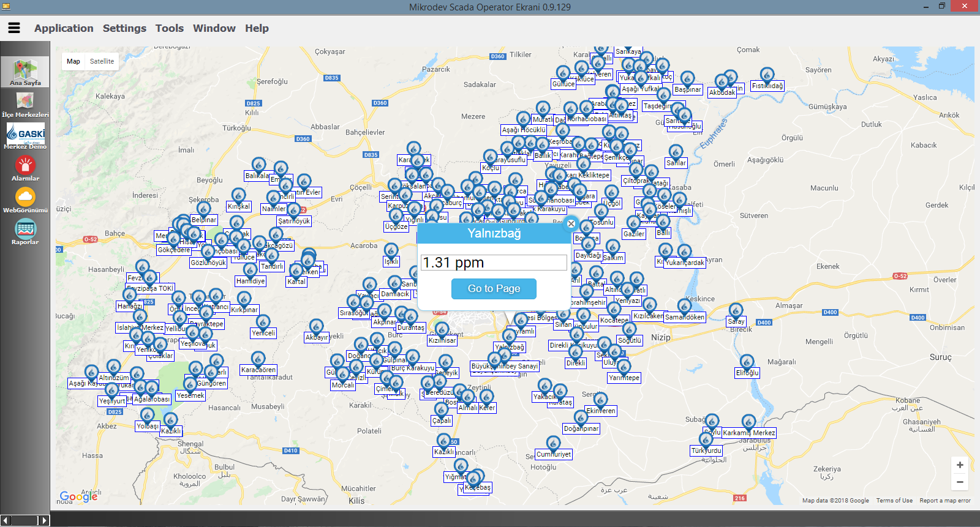980x527 pixels.
Task: Select the Balıkalan station marker
Action: tap(258, 165)
